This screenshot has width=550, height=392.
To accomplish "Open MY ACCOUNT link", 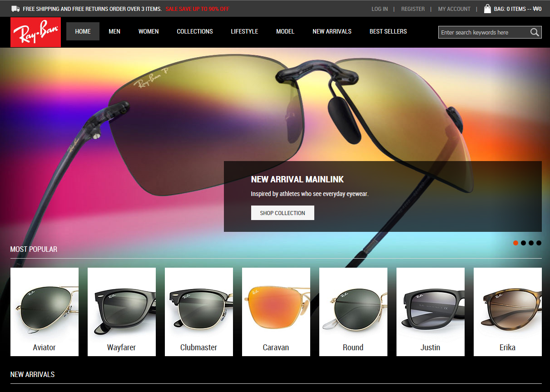I will (454, 9).
